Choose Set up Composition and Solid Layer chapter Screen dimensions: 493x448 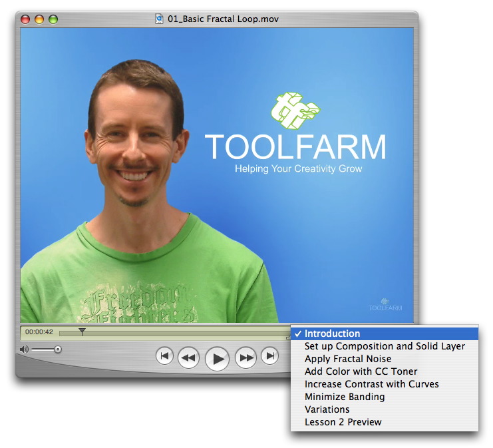click(x=385, y=347)
